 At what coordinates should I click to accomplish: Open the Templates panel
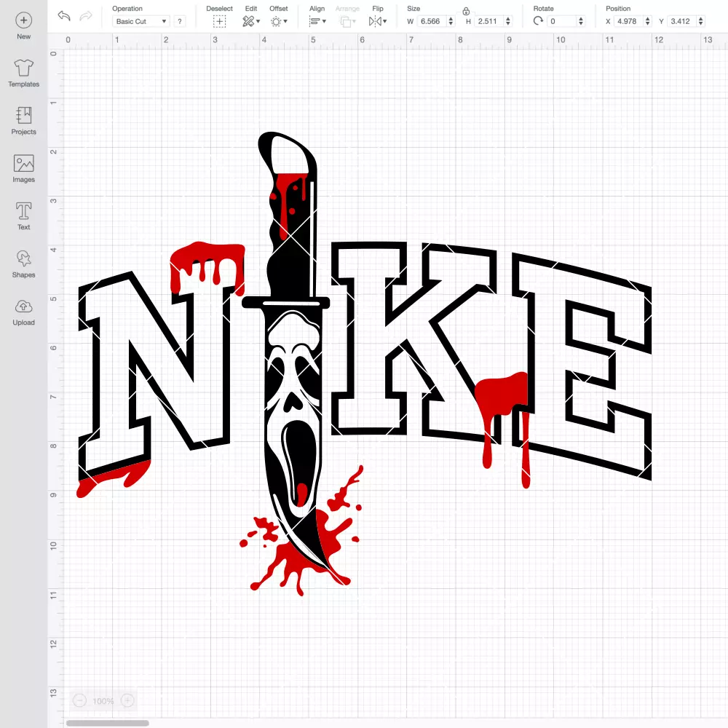click(x=24, y=74)
